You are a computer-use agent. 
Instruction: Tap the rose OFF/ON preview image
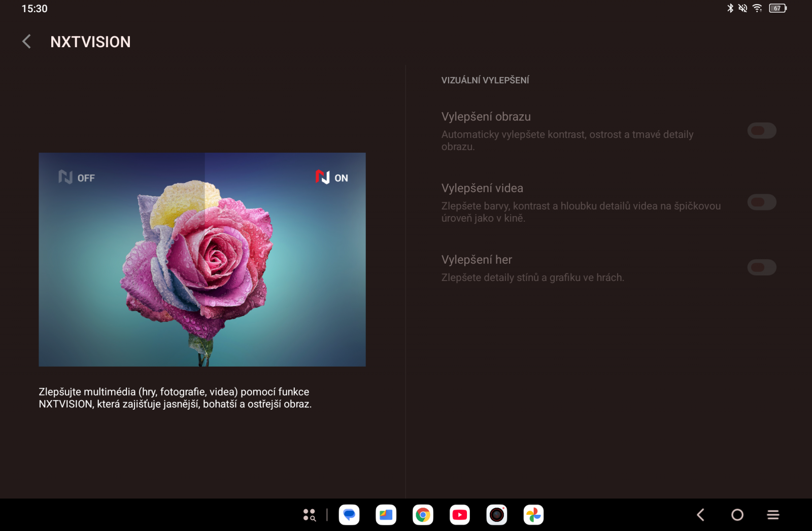[202, 260]
